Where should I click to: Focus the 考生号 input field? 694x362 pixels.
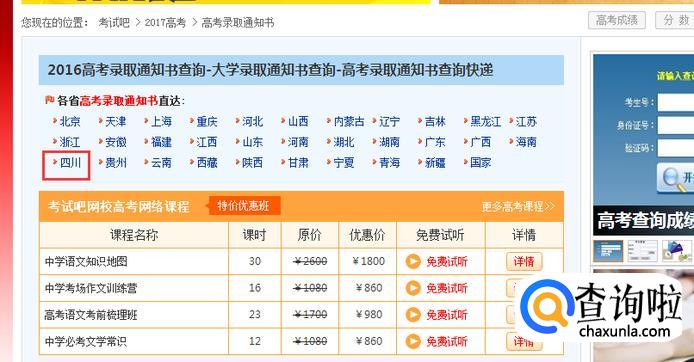[676, 102]
